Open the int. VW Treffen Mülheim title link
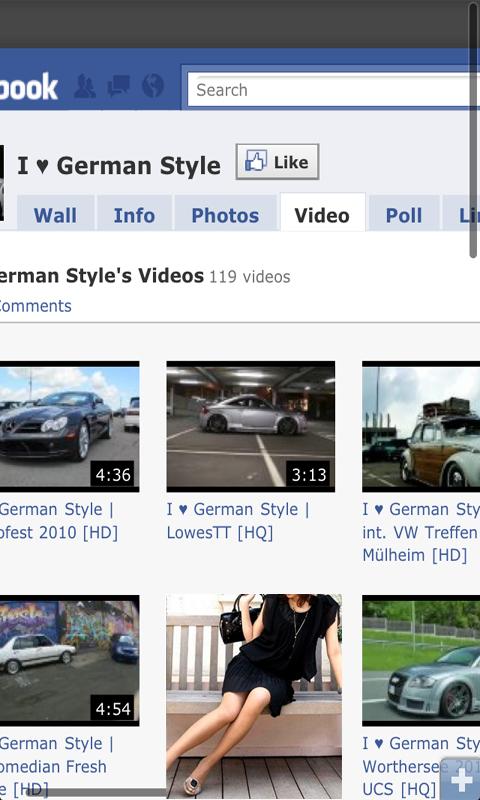Viewport: 480px width, 800px height. click(x=421, y=532)
